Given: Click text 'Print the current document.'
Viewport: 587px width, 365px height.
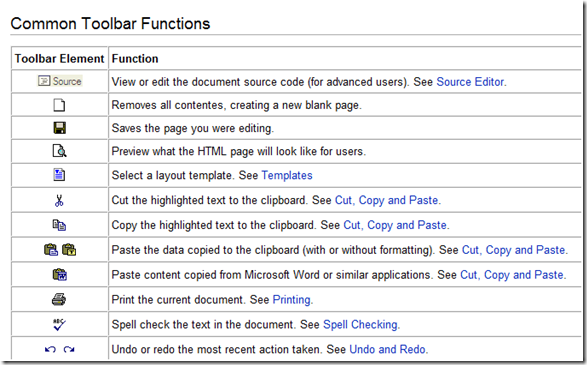Looking at the screenshot, I should coord(179,300).
